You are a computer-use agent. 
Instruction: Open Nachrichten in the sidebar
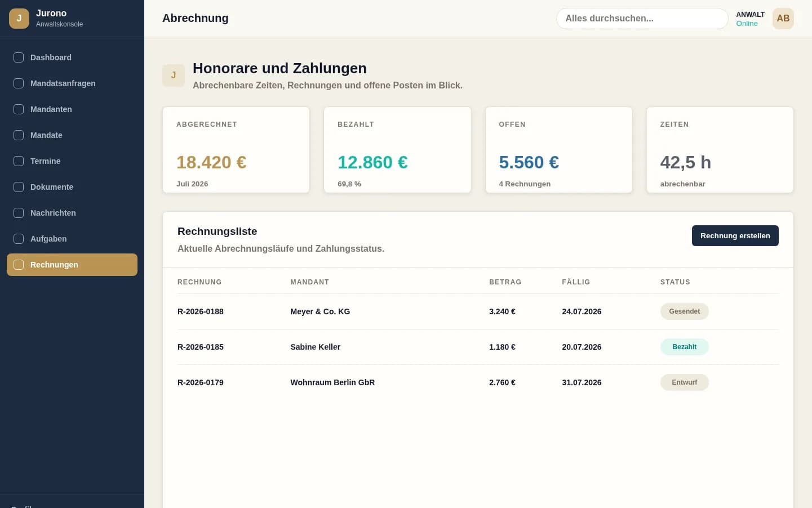pyautogui.click(x=72, y=213)
